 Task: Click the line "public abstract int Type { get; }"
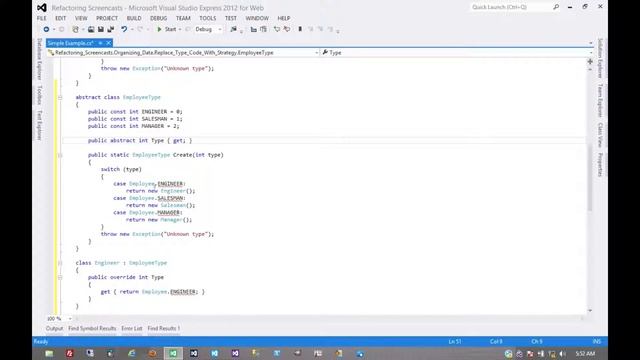coord(140,140)
